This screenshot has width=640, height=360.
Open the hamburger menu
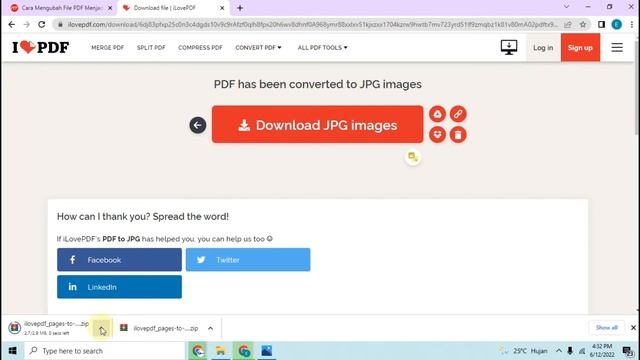[617, 47]
